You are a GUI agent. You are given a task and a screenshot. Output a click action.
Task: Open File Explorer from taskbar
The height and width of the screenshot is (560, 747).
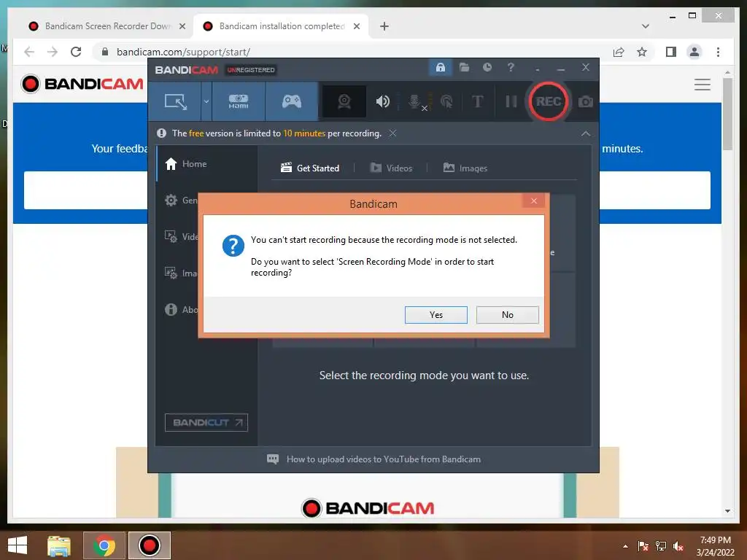59,545
